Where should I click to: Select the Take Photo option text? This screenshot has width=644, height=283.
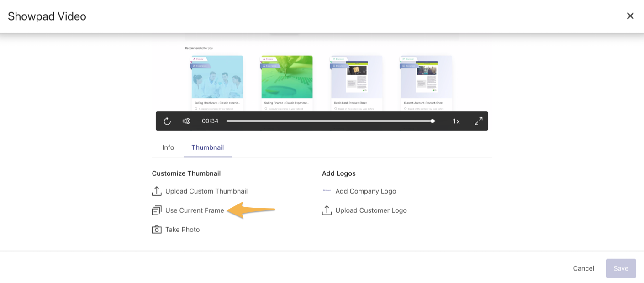pos(182,230)
